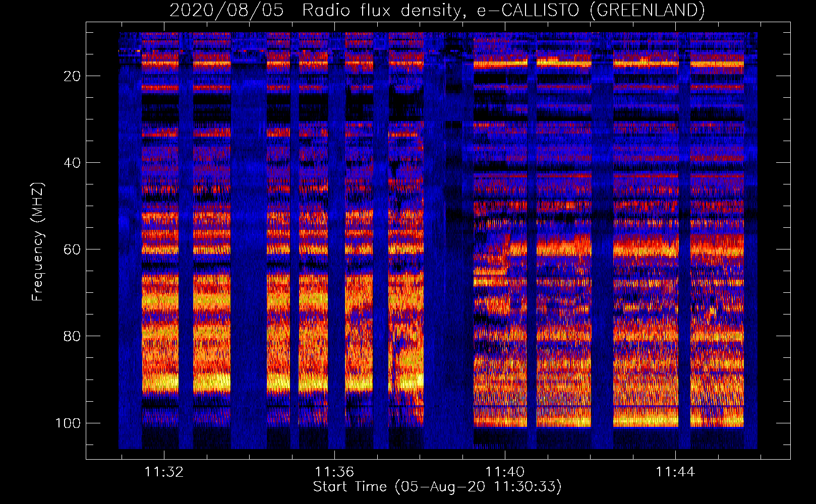Click the 'e-CALLISTO (GREENLAND)' station label
This screenshot has width=816, height=504.
coord(591,10)
